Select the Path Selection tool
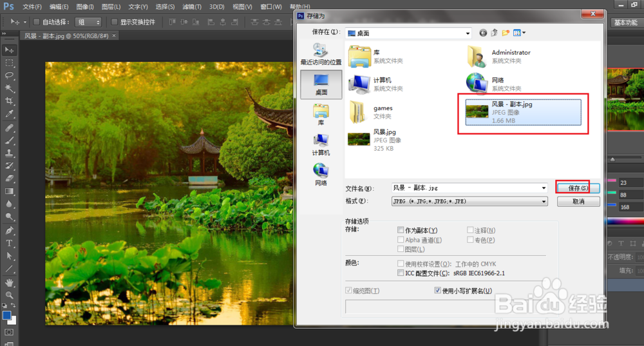 (8, 256)
